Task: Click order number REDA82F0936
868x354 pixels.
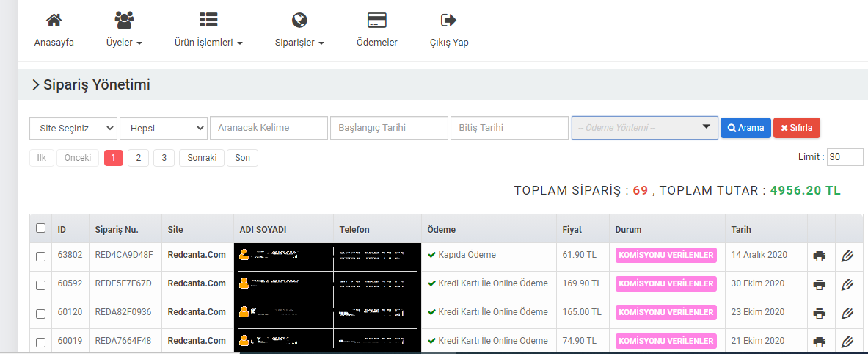Action: 123,312
